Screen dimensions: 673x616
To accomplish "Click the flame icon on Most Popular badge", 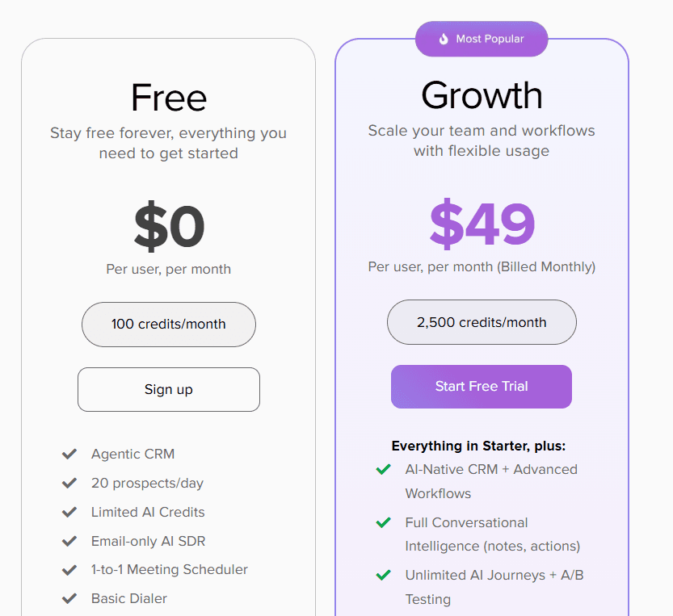I will pos(444,38).
